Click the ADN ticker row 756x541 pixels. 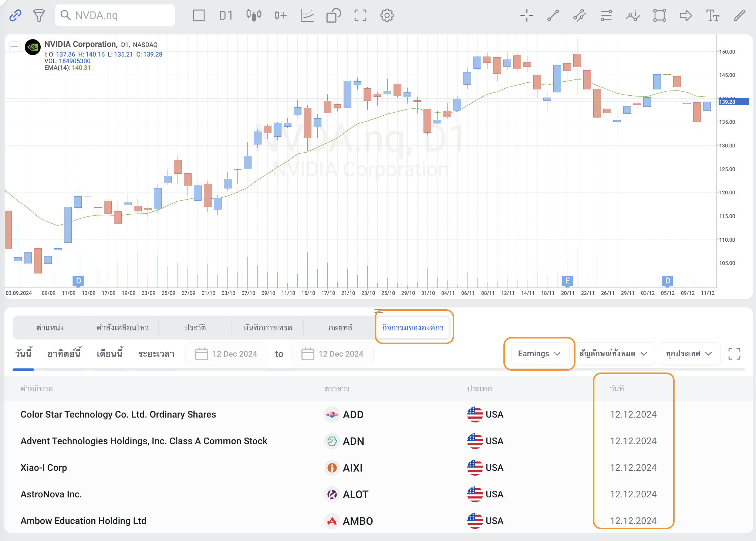point(353,441)
